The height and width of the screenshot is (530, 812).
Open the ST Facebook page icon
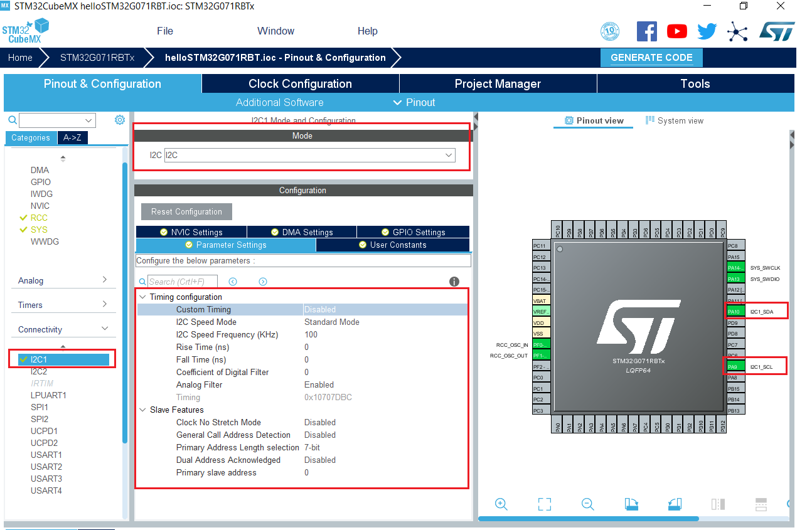pos(646,31)
